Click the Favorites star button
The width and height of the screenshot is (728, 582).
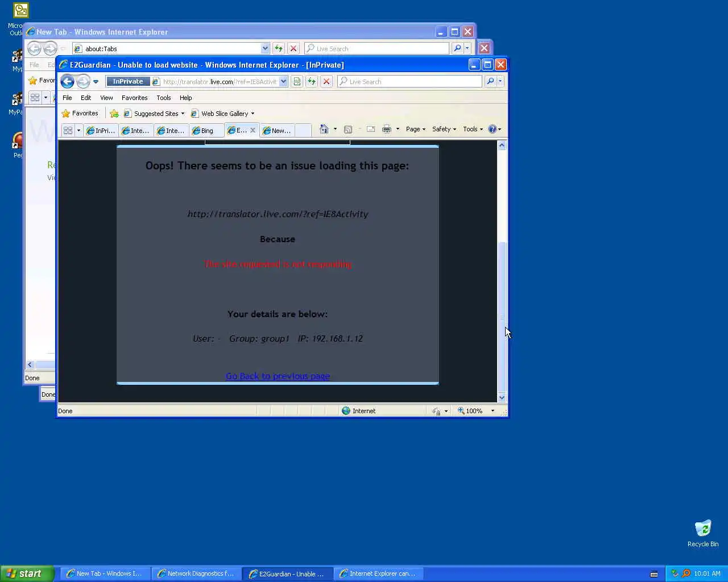coord(80,113)
